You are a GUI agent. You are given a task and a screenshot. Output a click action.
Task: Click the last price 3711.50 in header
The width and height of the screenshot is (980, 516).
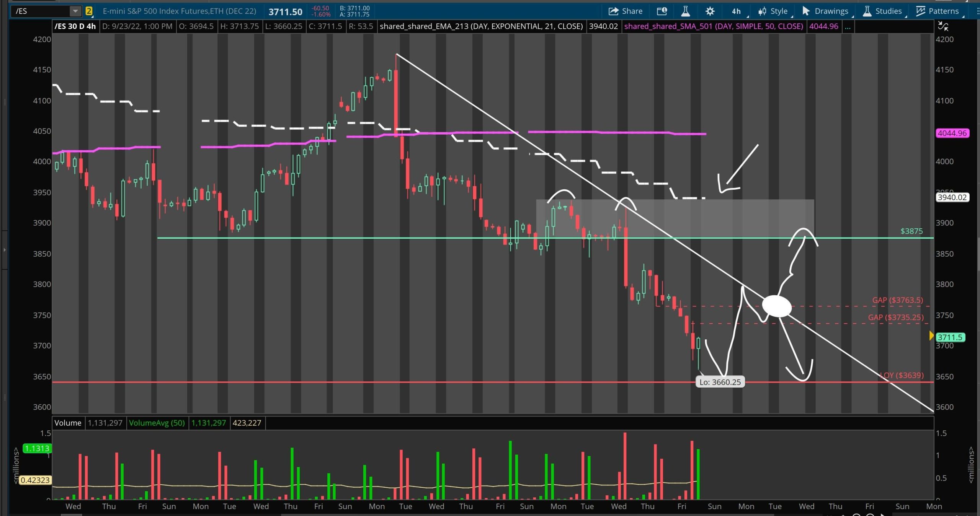285,12
